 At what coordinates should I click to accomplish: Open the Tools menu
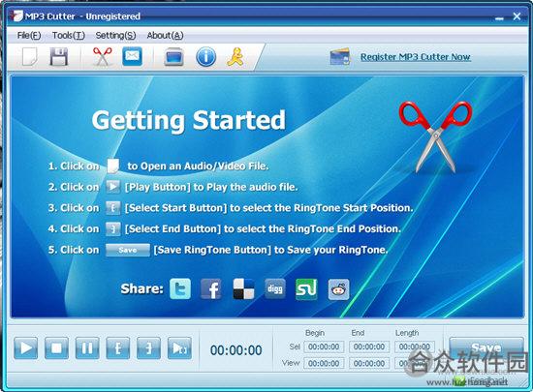(x=69, y=35)
